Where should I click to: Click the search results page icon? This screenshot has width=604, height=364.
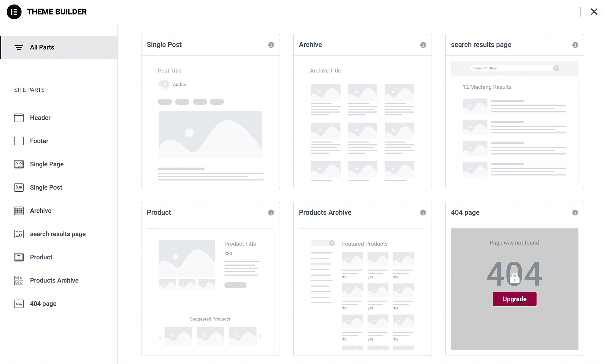tap(18, 234)
